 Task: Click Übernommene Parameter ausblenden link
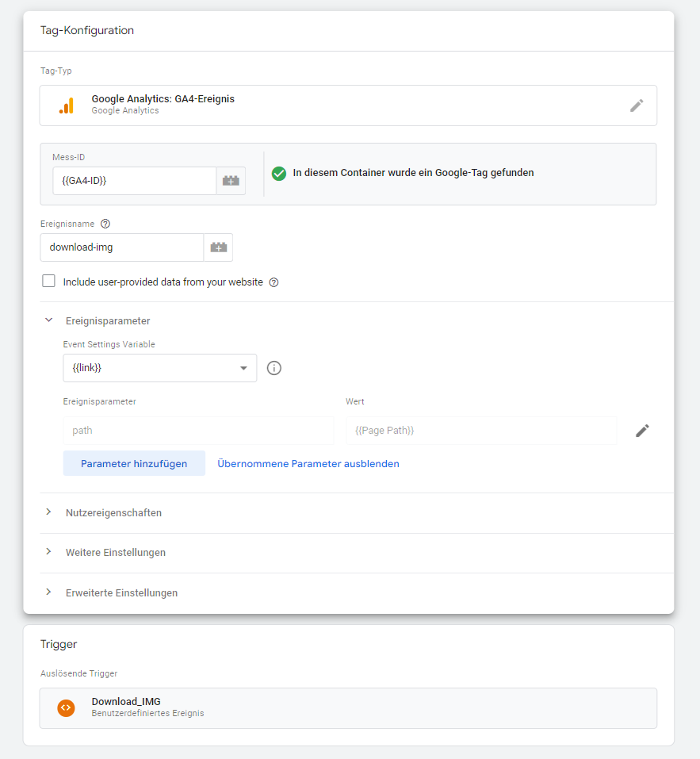pyautogui.click(x=308, y=463)
